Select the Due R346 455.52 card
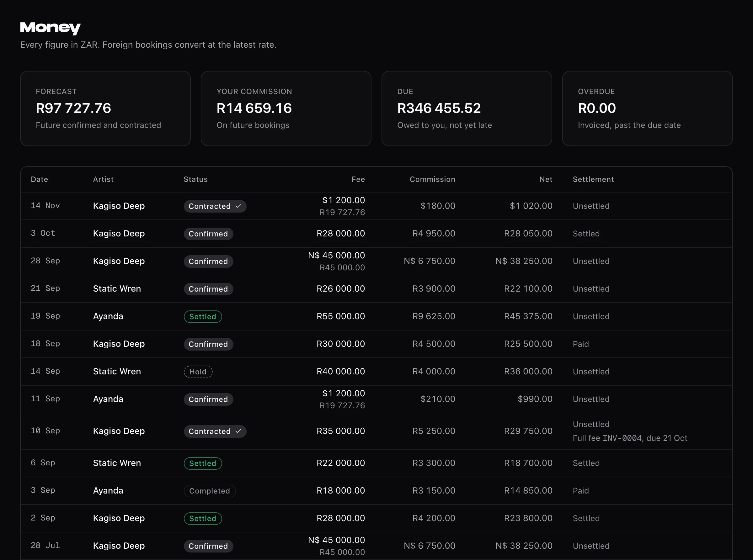The height and width of the screenshot is (560, 753). pyautogui.click(x=467, y=108)
